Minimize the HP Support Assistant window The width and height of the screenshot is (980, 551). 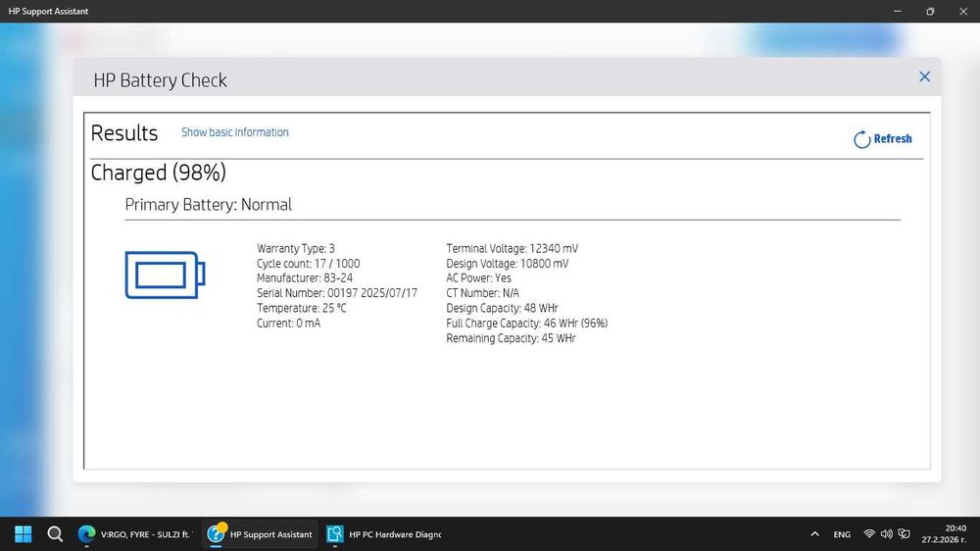[898, 11]
